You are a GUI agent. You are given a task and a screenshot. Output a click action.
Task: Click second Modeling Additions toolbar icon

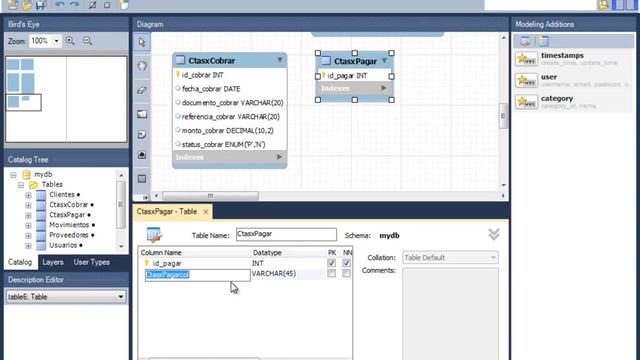pyautogui.click(x=543, y=41)
